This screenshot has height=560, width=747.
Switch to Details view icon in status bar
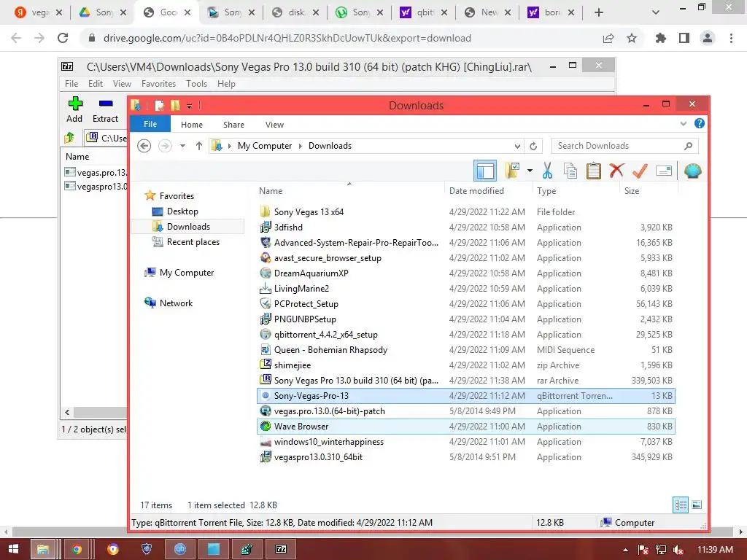click(x=681, y=505)
